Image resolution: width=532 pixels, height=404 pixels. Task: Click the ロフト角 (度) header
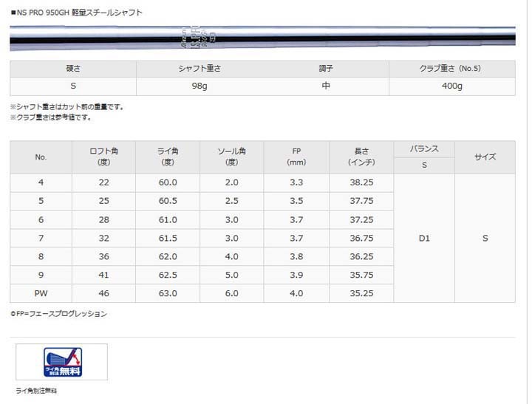[104, 157]
